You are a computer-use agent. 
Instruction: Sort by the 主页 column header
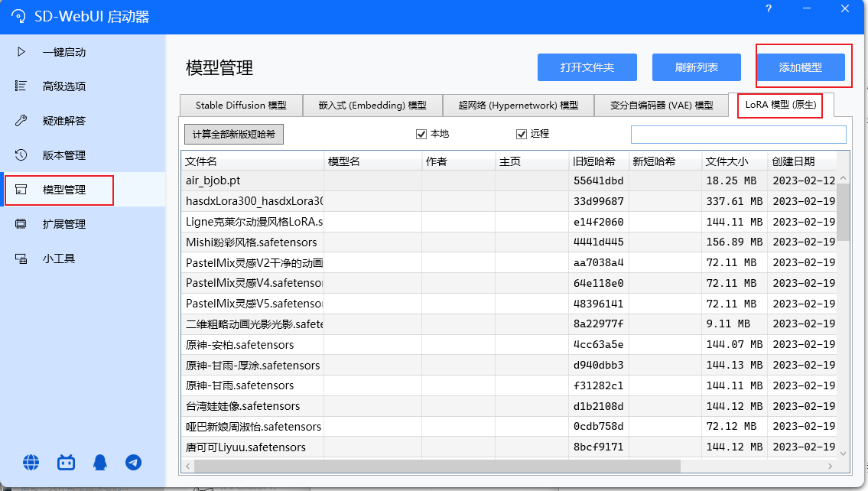coord(532,161)
